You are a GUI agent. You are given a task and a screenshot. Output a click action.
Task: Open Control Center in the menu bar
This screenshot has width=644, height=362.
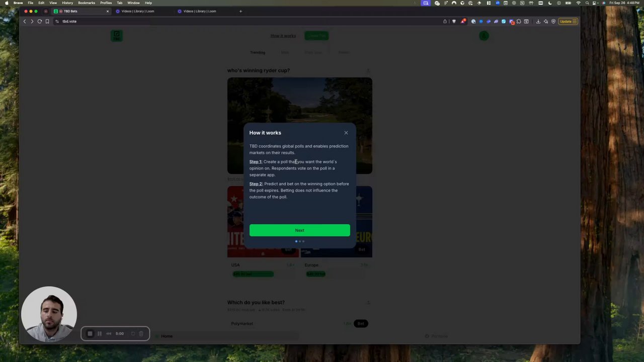pos(595,3)
